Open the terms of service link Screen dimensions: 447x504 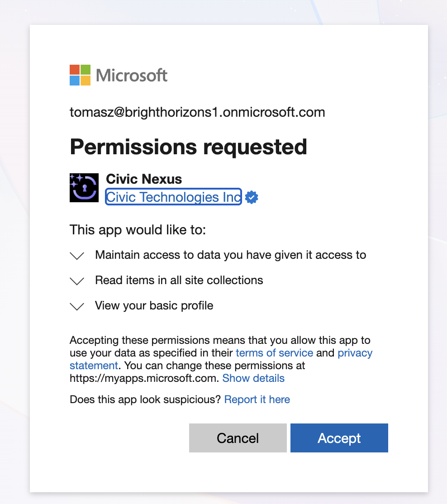[275, 353]
